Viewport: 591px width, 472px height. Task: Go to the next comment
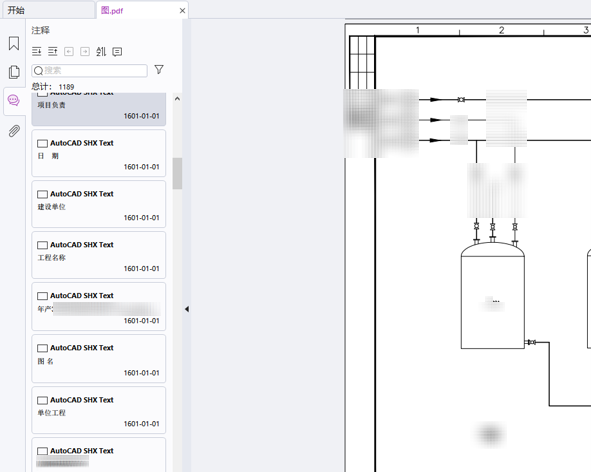(85, 51)
